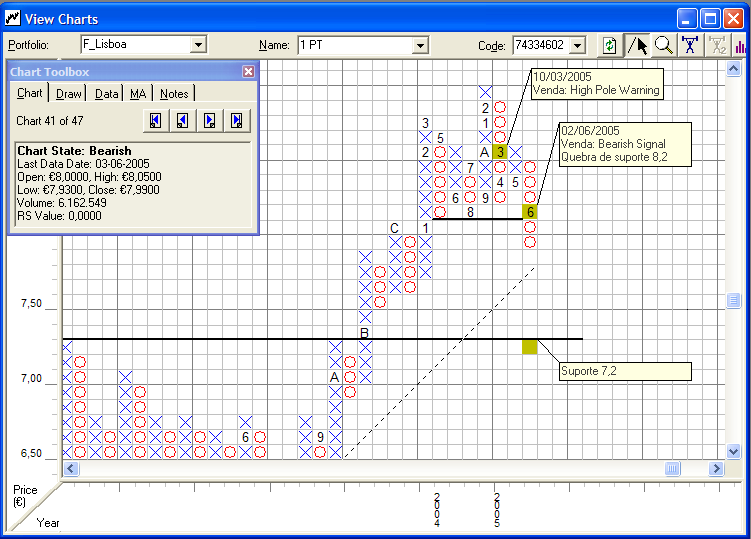Click the bar chart icon in toolbar

(x=740, y=45)
